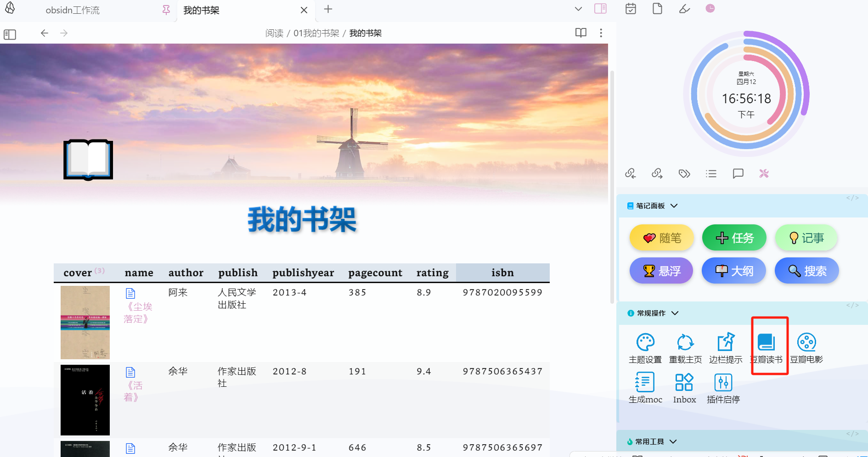The image size is (868, 457).
Task: Open the more options three-dot menu
Action: (x=601, y=33)
